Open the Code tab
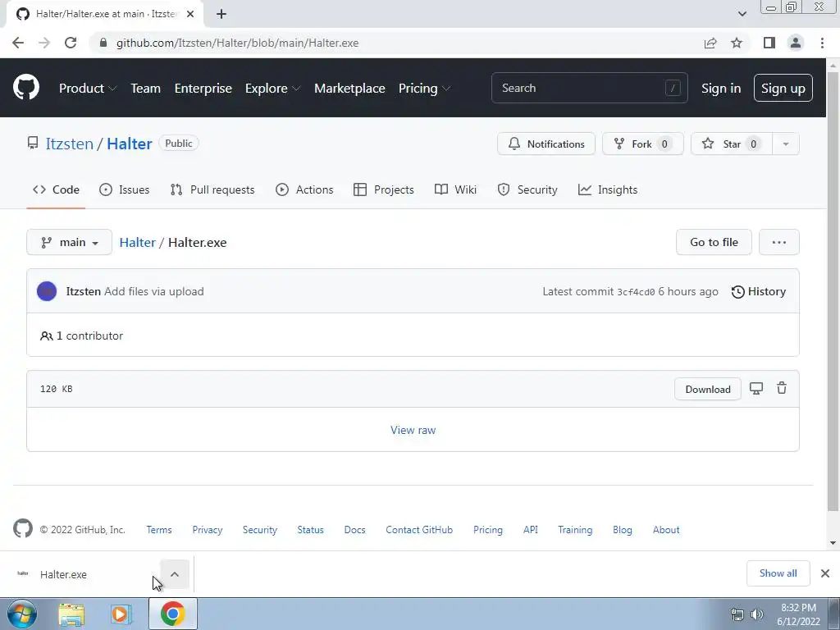The width and height of the screenshot is (840, 630). [x=56, y=189]
